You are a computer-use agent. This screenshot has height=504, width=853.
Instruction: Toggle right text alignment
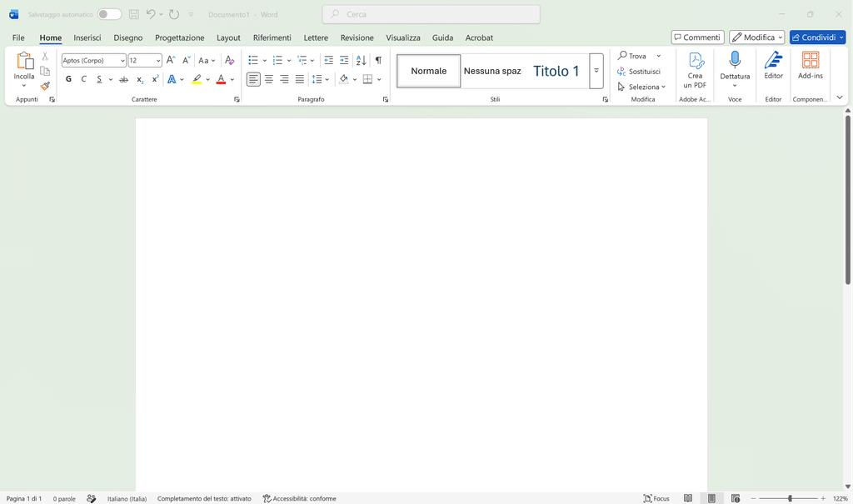click(x=284, y=79)
